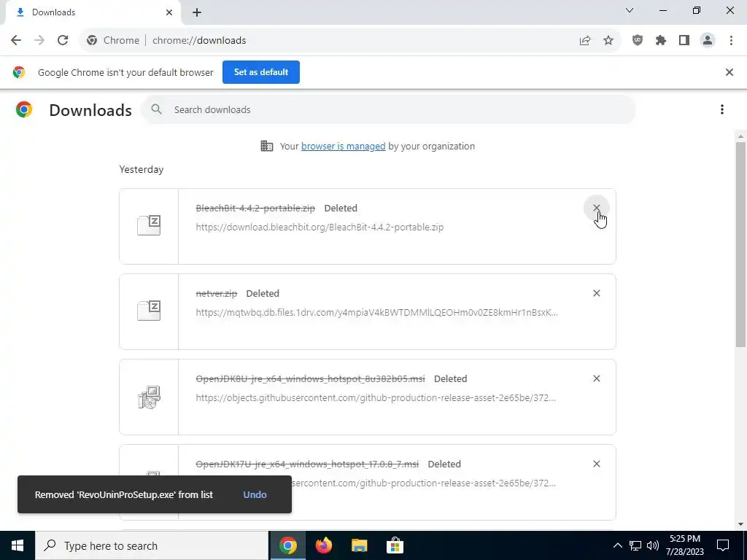This screenshot has width=747, height=560.
Task: Open the Windows Start menu
Action: (18, 545)
